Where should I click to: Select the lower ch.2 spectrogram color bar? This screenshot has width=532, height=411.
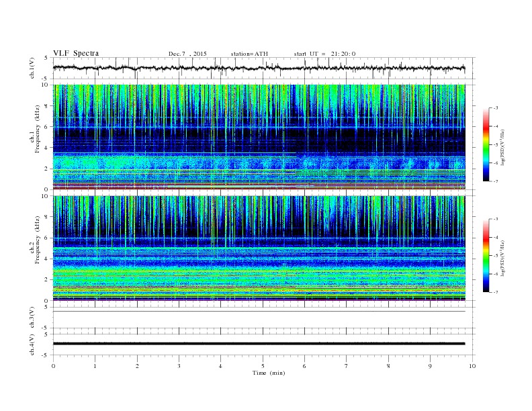coord(486,255)
